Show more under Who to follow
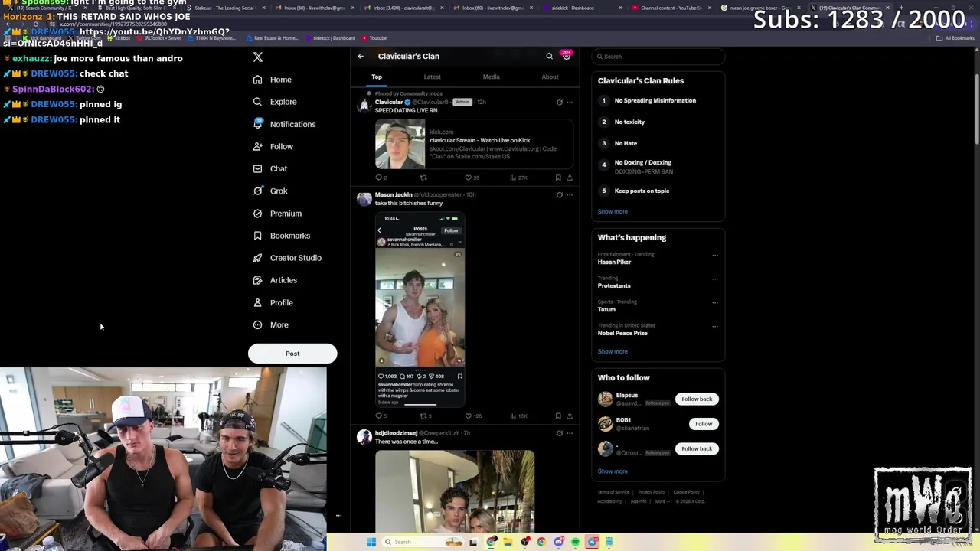This screenshot has height=551, width=980. click(612, 471)
